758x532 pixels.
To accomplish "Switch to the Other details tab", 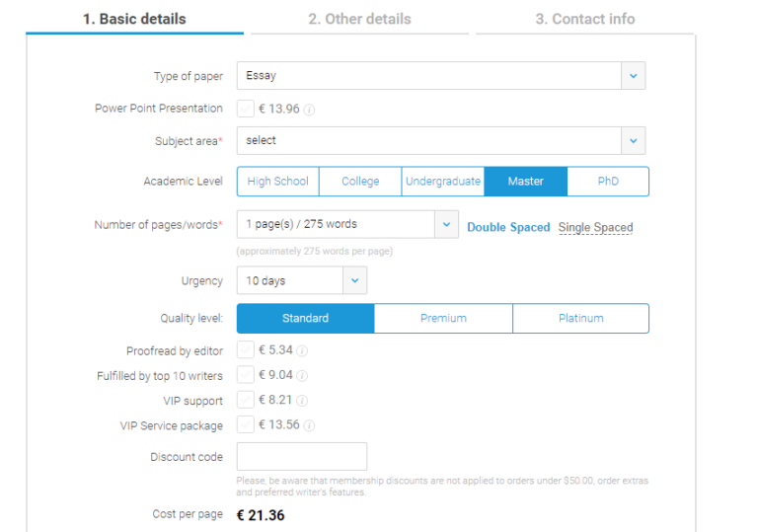I will point(359,19).
